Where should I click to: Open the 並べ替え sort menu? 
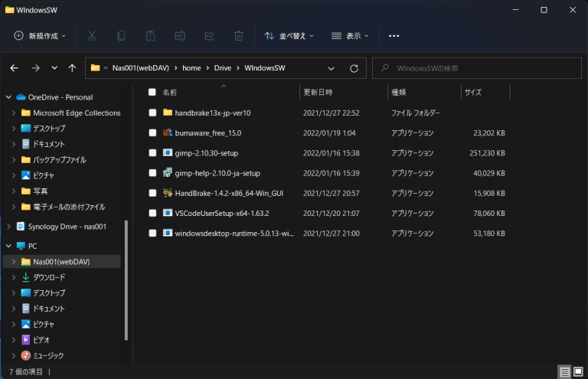(x=289, y=36)
